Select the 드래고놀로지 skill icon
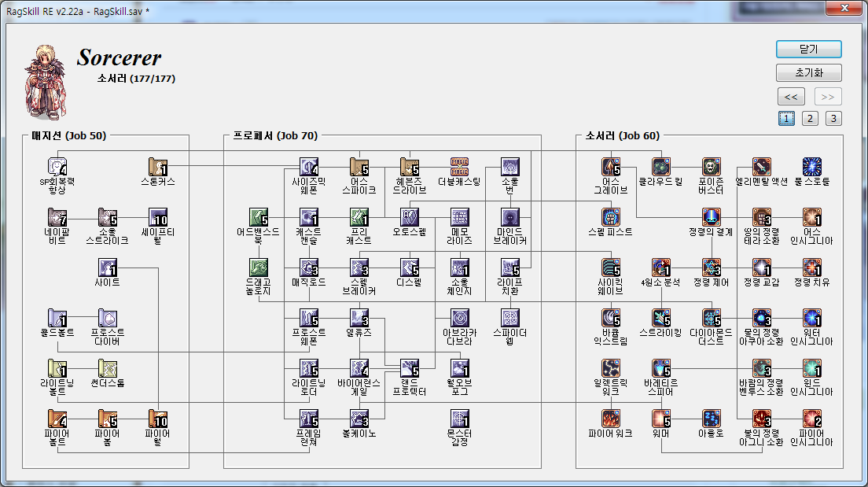868x487 pixels. [259, 267]
